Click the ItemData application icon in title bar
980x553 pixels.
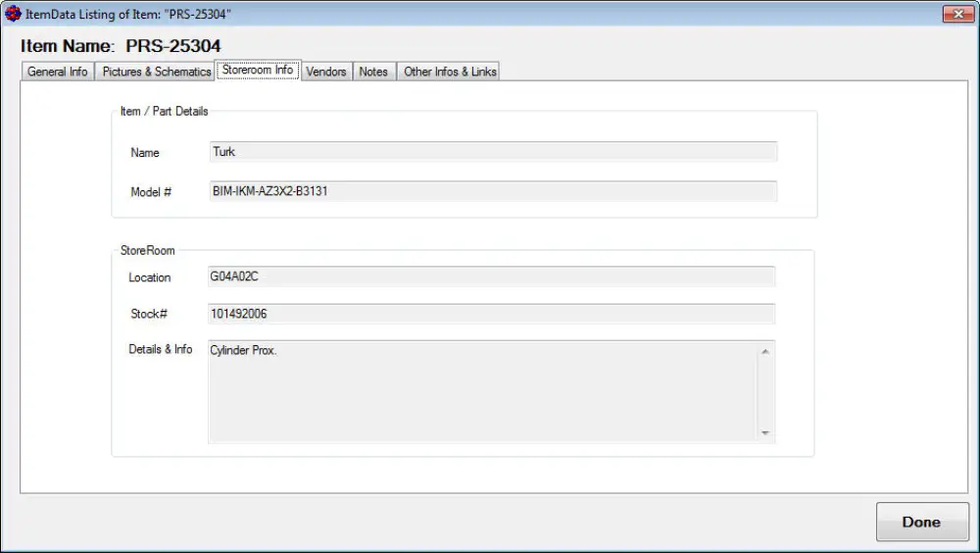13,14
